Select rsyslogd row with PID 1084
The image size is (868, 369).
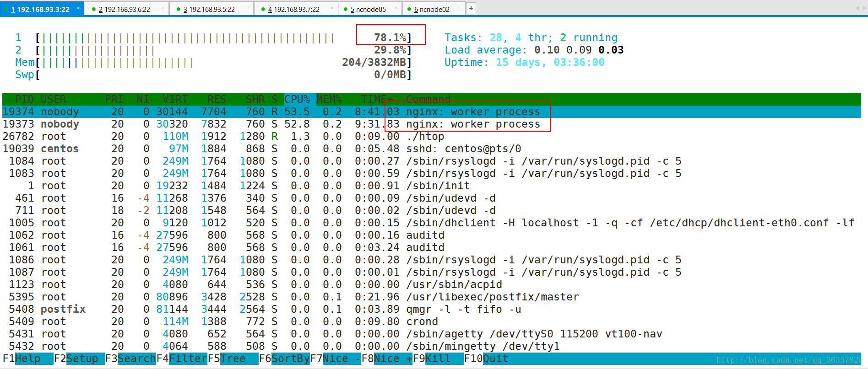pyautogui.click(x=432, y=161)
